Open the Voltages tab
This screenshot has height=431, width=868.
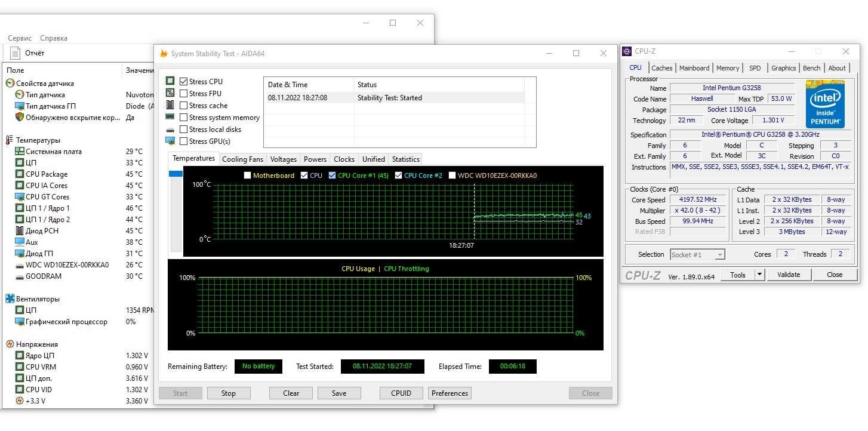coord(283,159)
